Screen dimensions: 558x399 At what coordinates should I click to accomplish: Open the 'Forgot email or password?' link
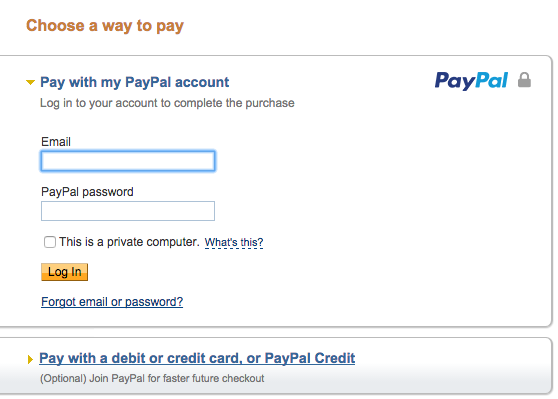click(x=112, y=302)
